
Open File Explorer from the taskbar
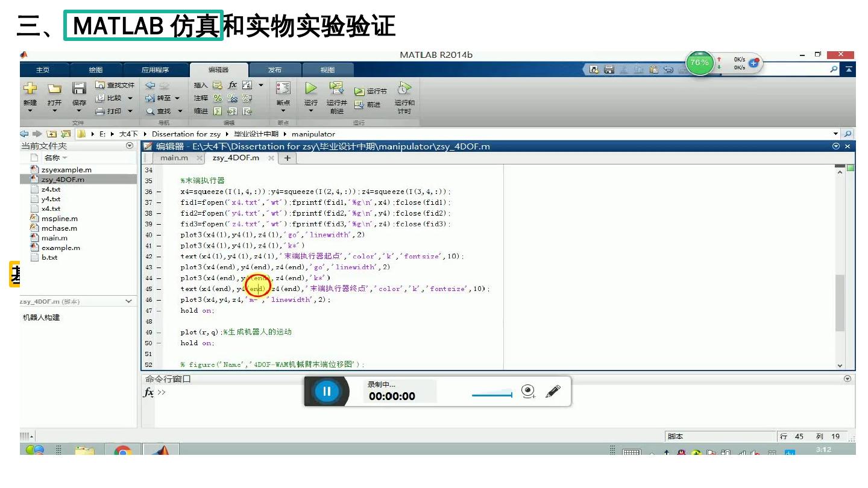(x=85, y=451)
